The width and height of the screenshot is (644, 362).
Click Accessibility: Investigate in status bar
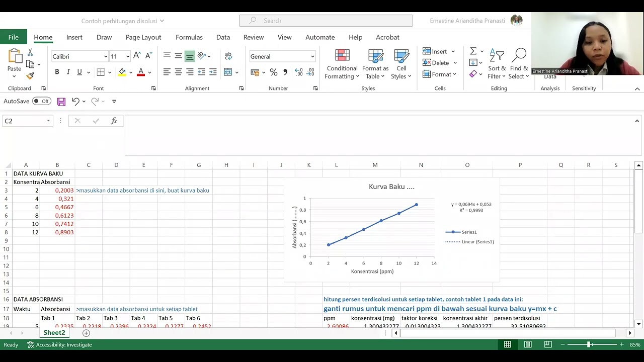[x=59, y=345]
